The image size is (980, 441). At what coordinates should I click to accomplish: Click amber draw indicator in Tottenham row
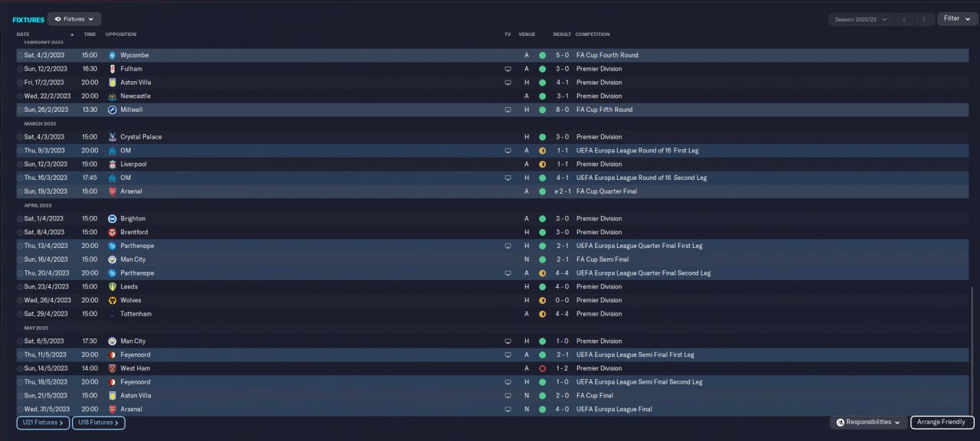tap(542, 314)
